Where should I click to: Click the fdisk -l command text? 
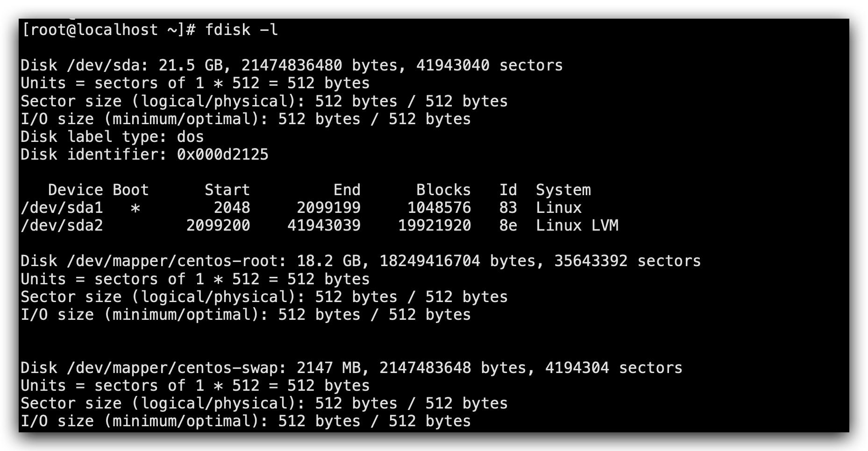242,30
